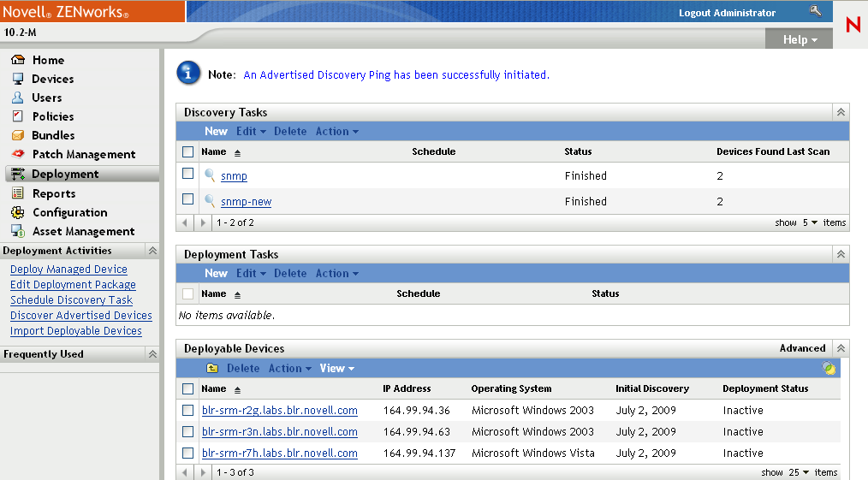
Task: Open the Configuration menu item label
Action: (69, 212)
